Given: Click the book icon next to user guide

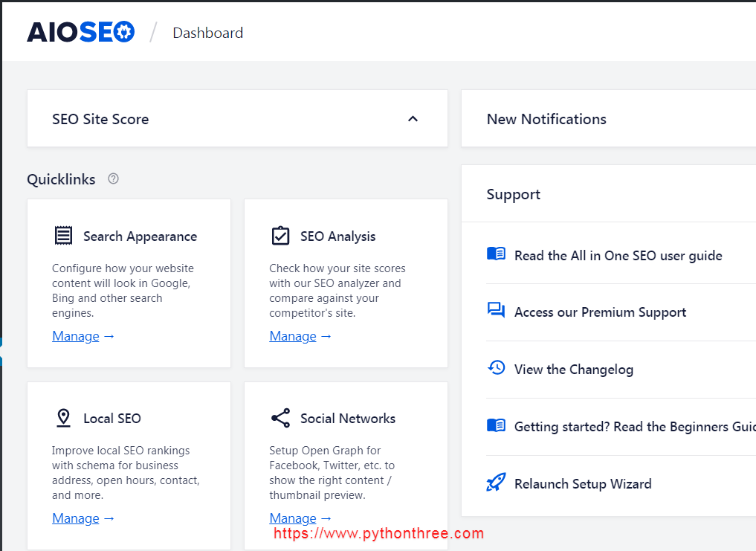Looking at the screenshot, I should point(495,254).
